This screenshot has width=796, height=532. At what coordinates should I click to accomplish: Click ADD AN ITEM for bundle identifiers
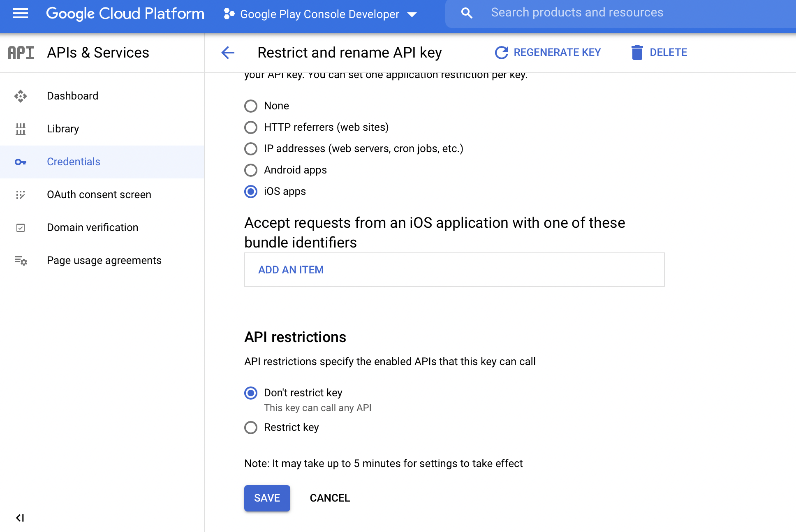click(291, 270)
